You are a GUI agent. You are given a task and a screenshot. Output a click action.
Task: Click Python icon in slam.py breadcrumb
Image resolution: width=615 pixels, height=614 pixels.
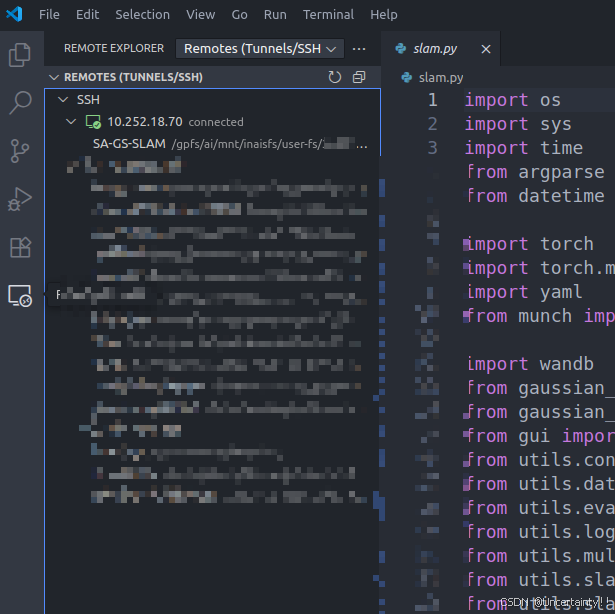[407, 77]
